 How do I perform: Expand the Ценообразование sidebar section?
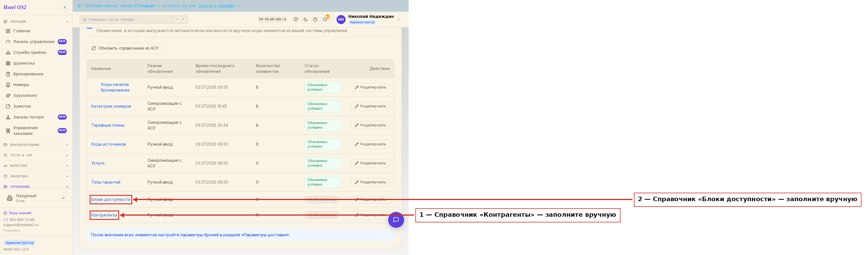point(36,145)
